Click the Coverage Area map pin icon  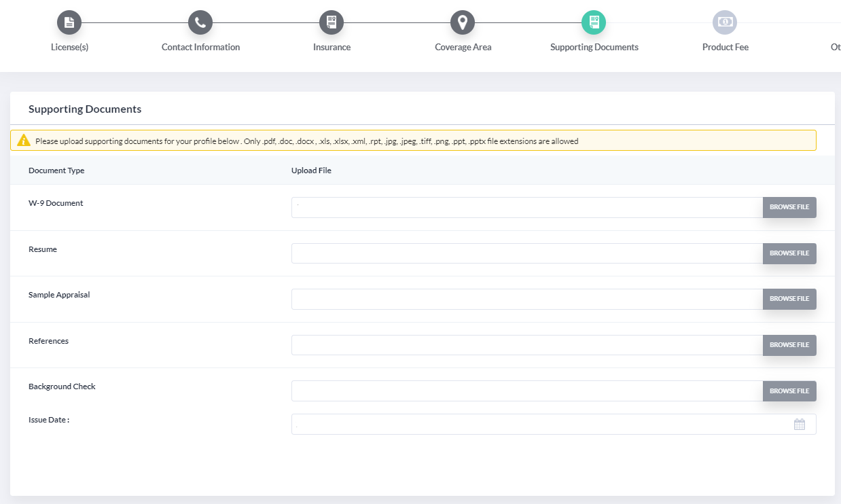463,22
